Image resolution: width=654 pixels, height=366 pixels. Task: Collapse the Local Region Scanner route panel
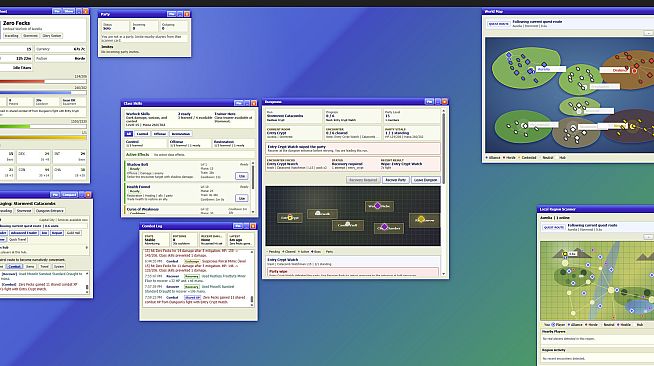(x=648, y=237)
